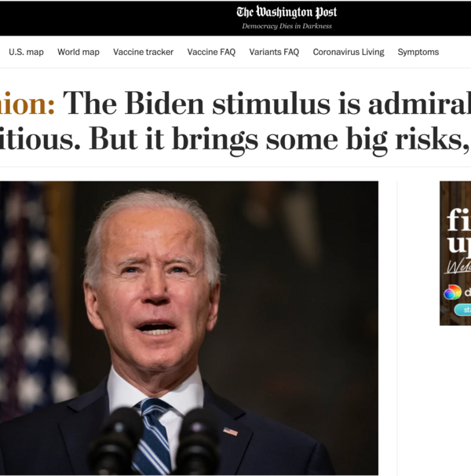Click the orange Opinion section label
471x476 pixels.
tap(27, 104)
